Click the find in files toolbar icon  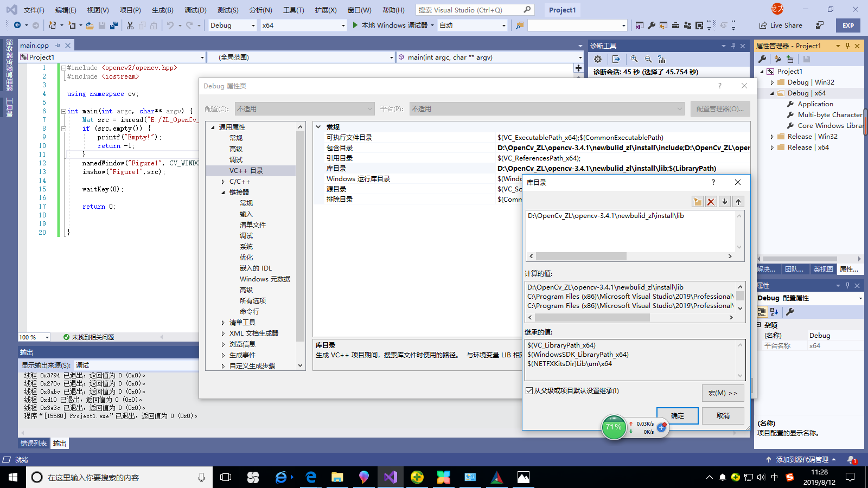pos(520,25)
